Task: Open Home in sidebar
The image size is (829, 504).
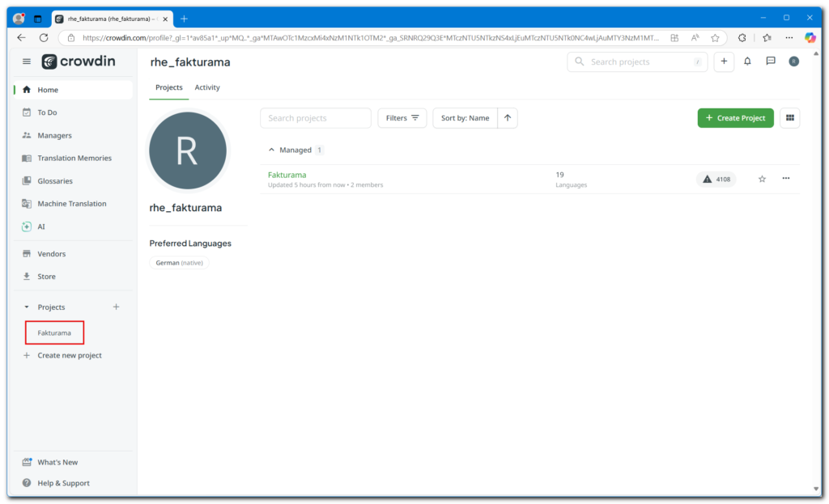Action: point(73,90)
